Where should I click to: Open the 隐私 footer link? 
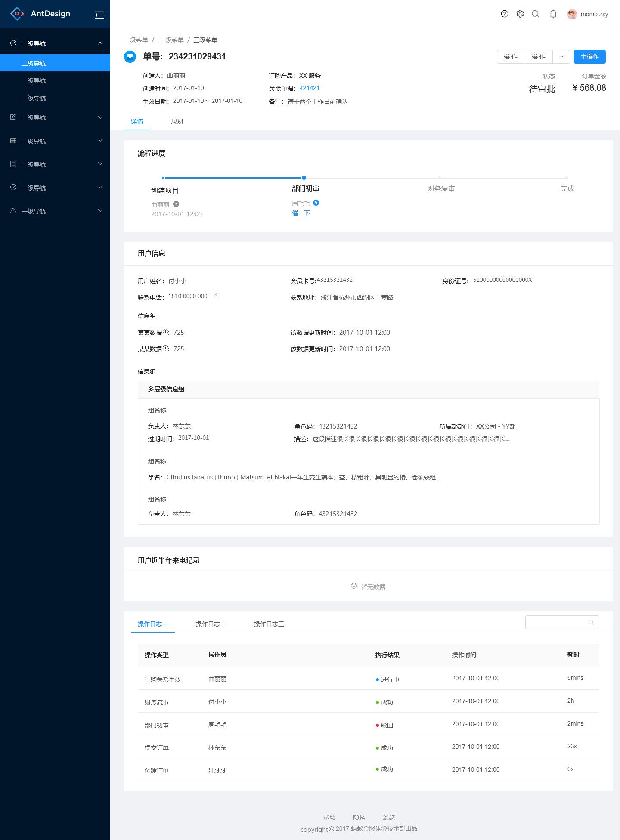(359, 817)
